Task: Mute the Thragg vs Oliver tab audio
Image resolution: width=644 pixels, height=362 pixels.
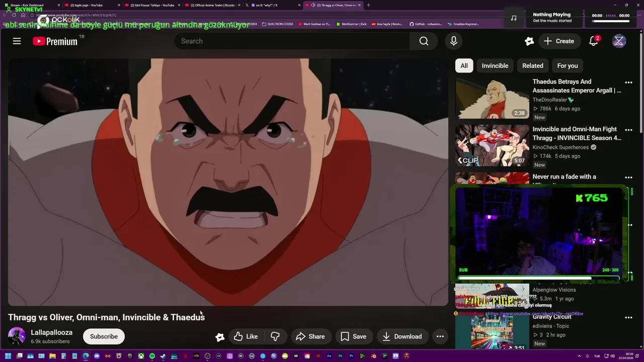Action: tap(313, 5)
